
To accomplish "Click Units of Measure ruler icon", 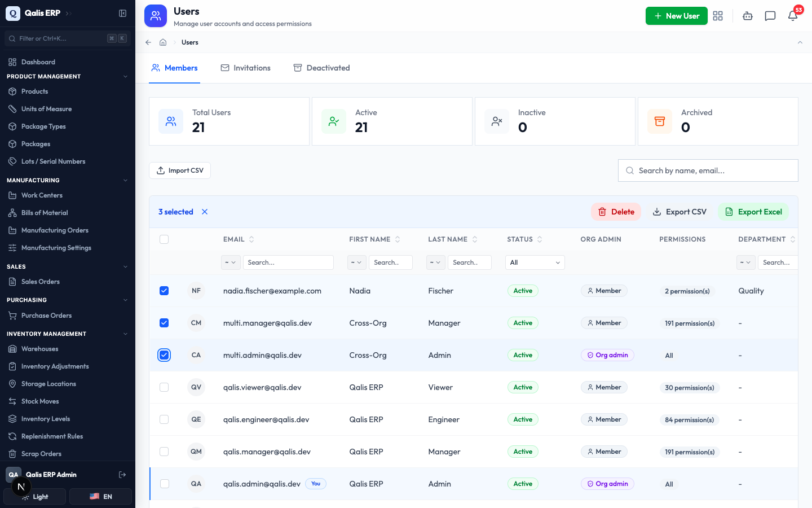I will (12, 109).
